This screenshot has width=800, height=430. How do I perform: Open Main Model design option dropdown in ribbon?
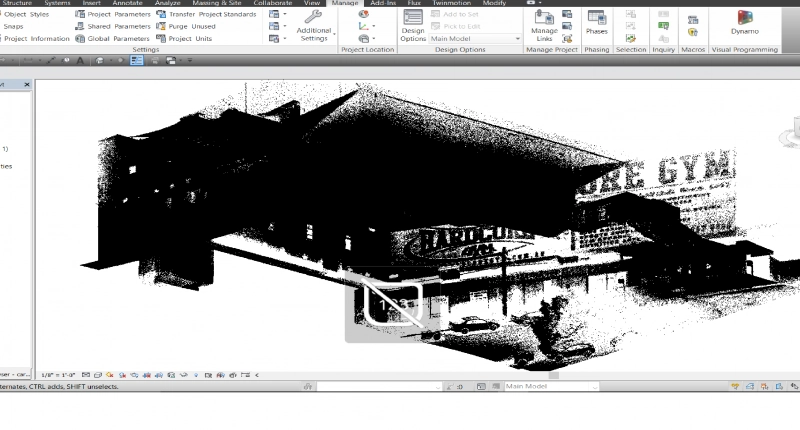coord(475,38)
